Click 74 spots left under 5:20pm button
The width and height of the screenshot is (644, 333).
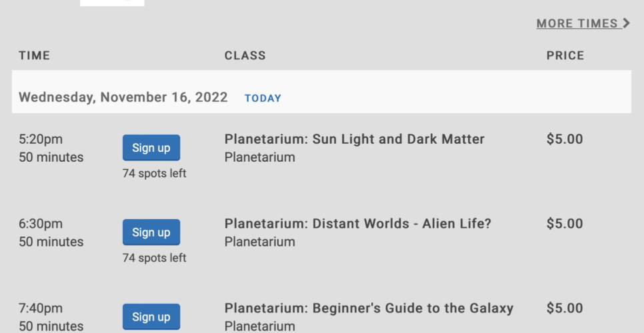click(x=155, y=173)
